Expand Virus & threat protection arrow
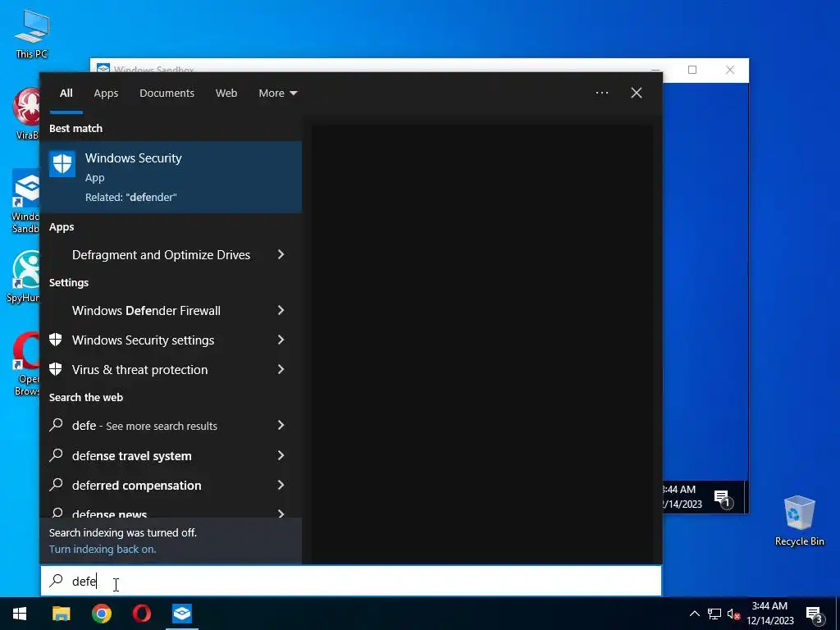This screenshot has height=630, width=840. [281, 369]
